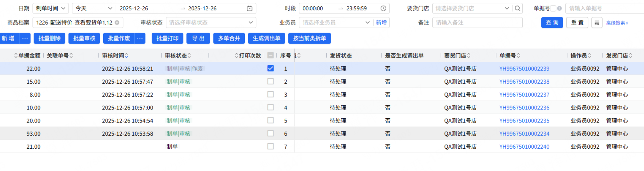
Task: Click the search magnifier beside 要货门店 field
Action: pos(517,9)
